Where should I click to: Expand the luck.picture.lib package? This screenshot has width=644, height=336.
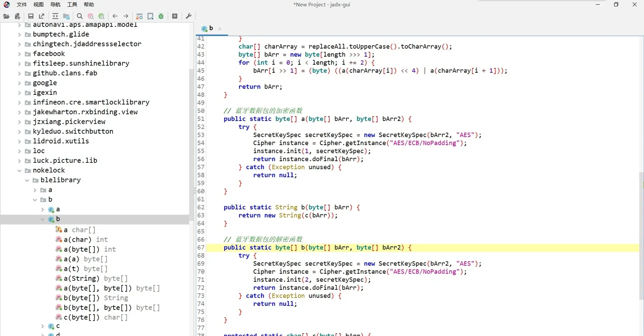point(19,161)
